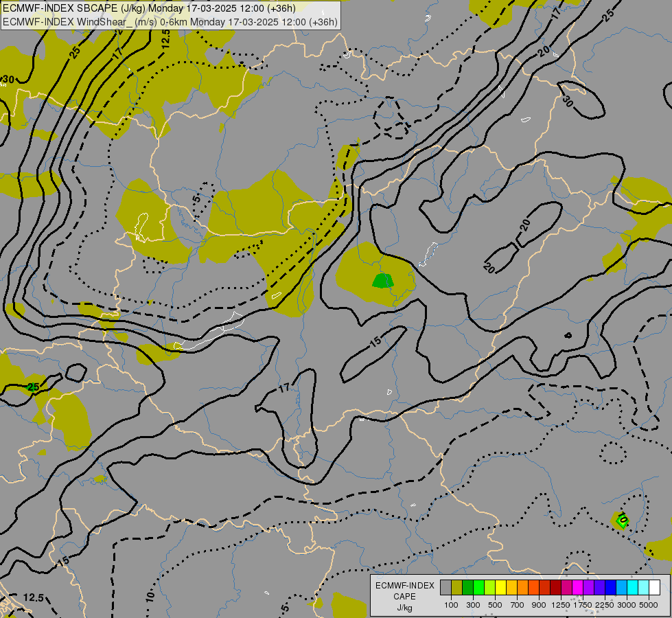This screenshot has height=618, width=672.
Task: Choose the pure blue legend swatch
Action: 611,587
